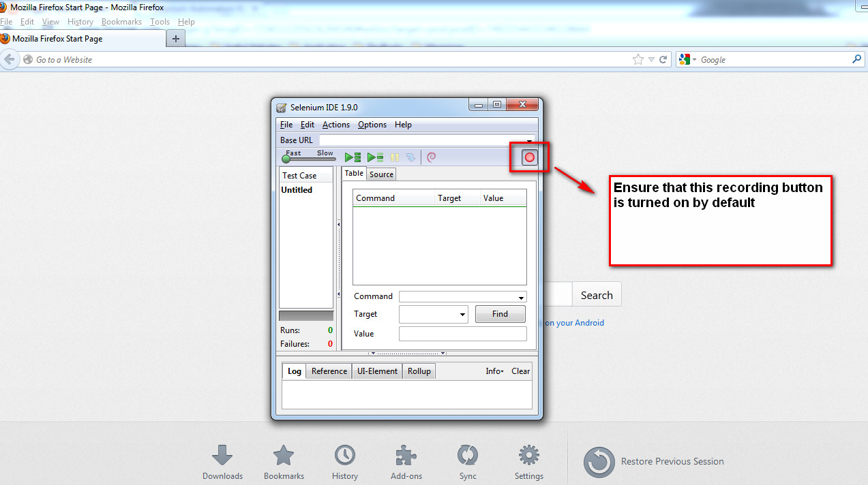This screenshot has height=485, width=868.
Task: Open the Firefox History menu
Action: [80, 21]
